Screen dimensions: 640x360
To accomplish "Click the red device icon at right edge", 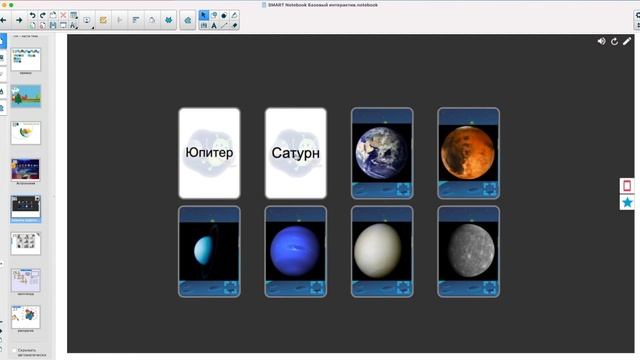I will pos(627,186).
